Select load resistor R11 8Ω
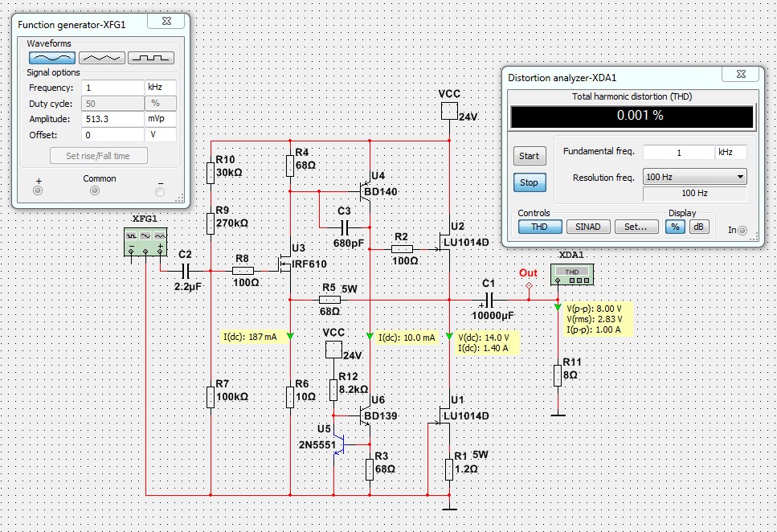777x532 pixels. pyautogui.click(x=558, y=375)
